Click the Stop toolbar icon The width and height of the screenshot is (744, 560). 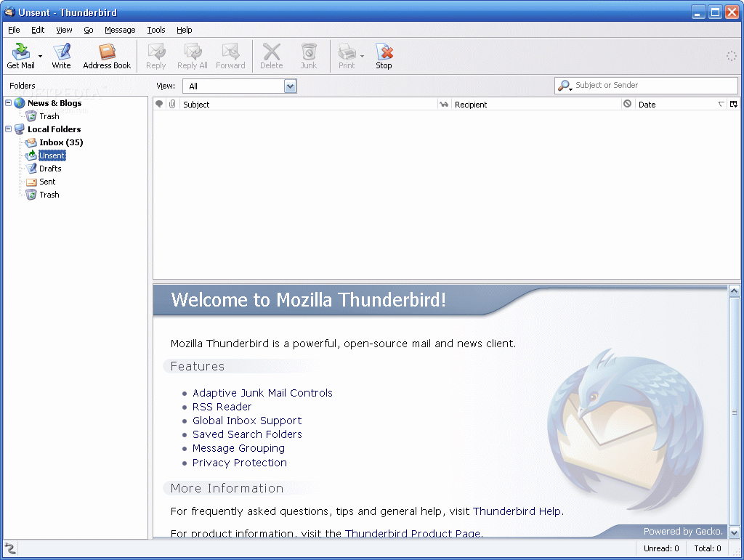coord(384,52)
